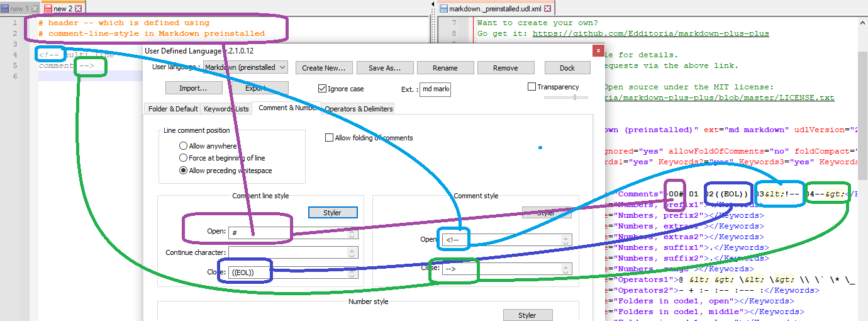Activate the markdown._preinstalled.udl.xml document tab

click(x=496, y=9)
